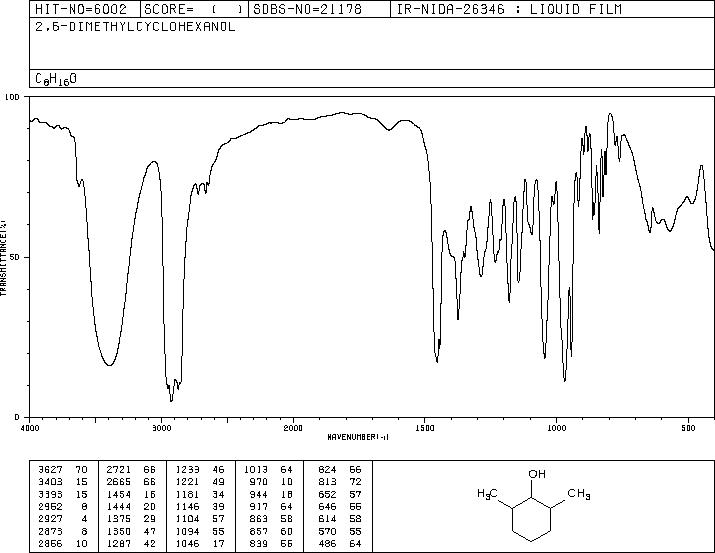The height and width of the screenshot is (553, 715).
Task: Select peak table entry 2856
Action: (63, 543)
